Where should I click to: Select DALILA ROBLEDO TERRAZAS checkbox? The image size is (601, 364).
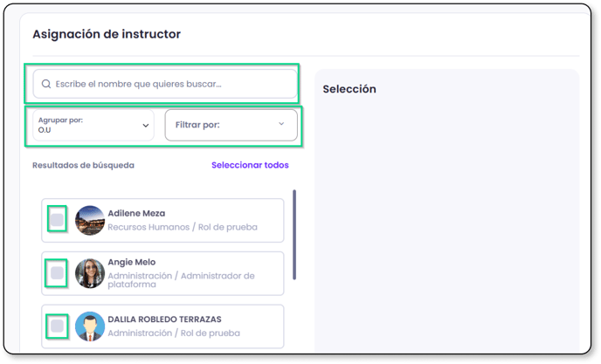coord(57,326)
